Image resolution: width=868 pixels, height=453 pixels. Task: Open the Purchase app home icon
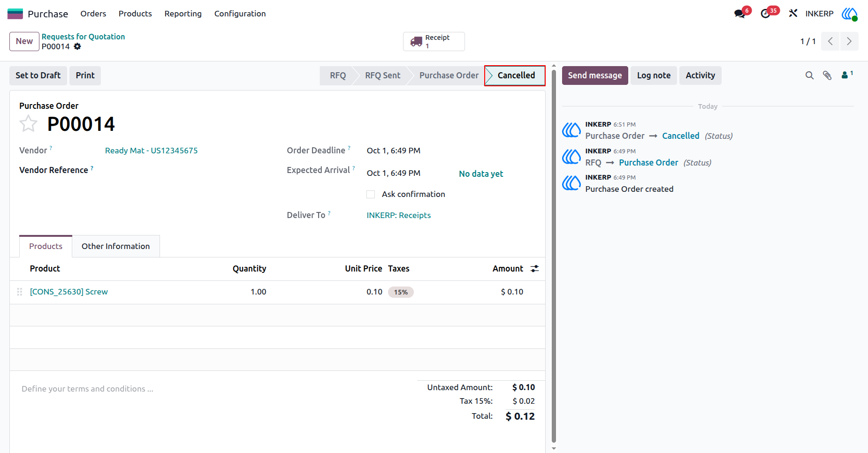(15, 14)
